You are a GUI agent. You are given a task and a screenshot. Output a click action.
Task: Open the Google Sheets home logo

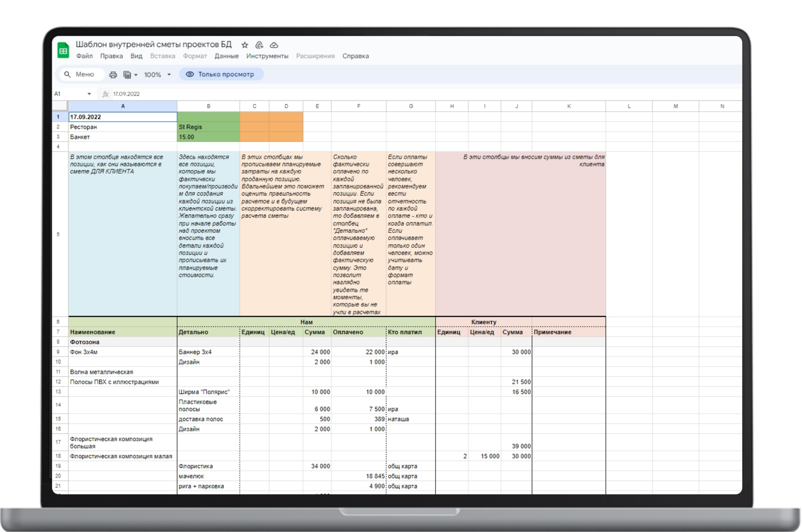(x=63, y=50)
